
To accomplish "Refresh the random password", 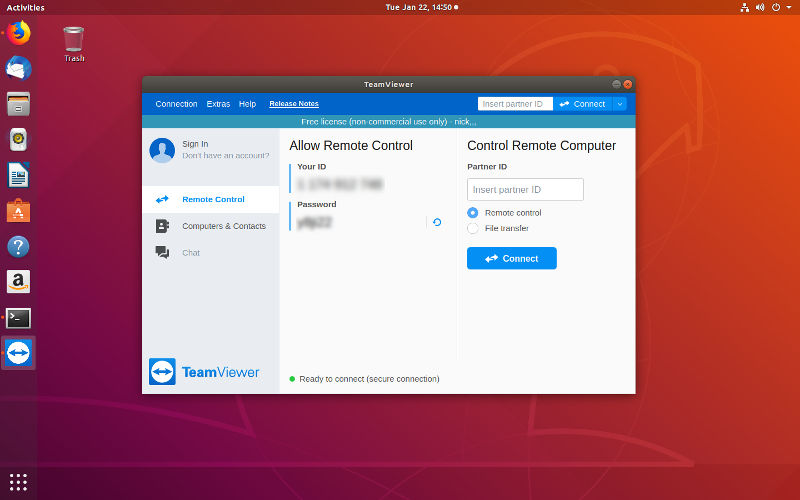I will (437, 222).
